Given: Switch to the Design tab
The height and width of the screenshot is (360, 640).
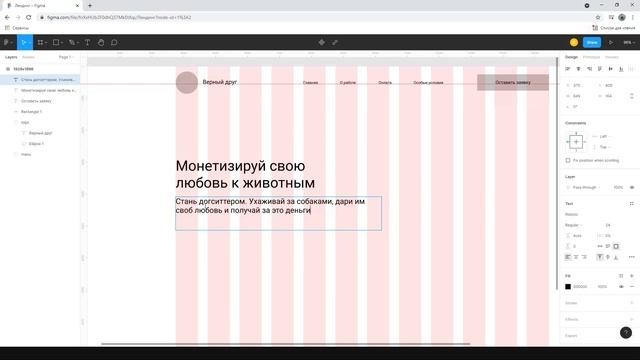Looking at the screenshot, I should pos(571,57).
